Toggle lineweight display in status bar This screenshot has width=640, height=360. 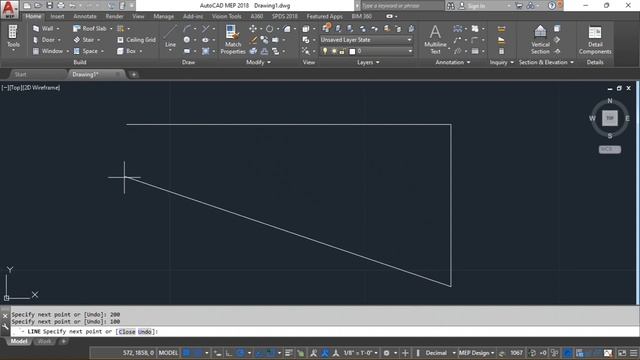point(289,353)
